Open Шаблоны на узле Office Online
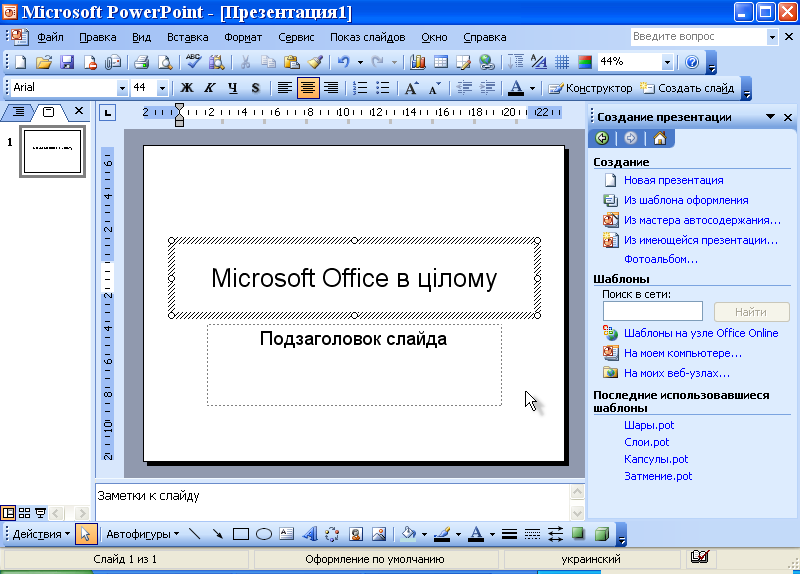The width and height of the screenshot is (800, 574). pyautogui.click(x=701, y=333)
